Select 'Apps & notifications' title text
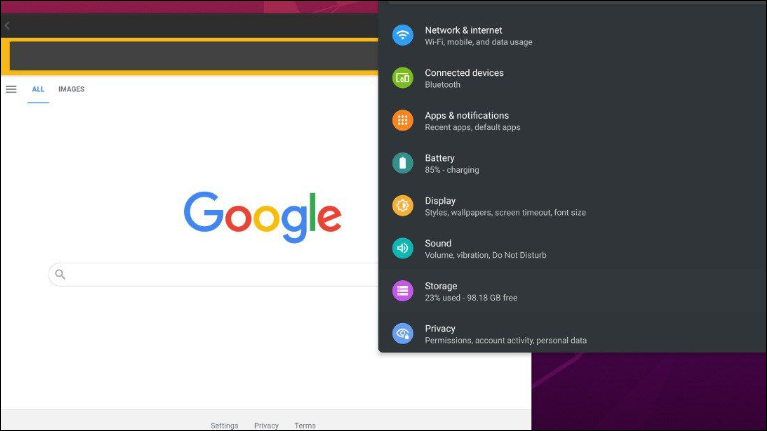Image resolution: width=767 pixels, height=431 pixels. click(467, 115)
